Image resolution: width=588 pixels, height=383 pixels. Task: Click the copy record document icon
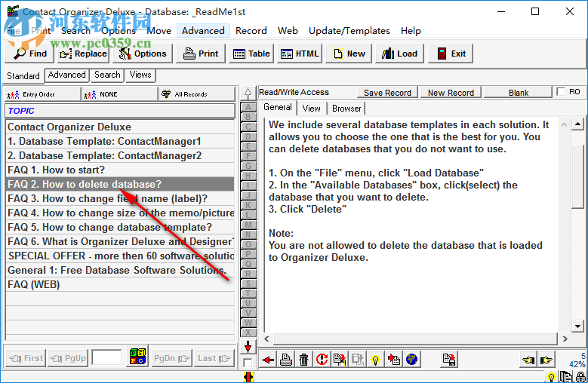[340, 360]
